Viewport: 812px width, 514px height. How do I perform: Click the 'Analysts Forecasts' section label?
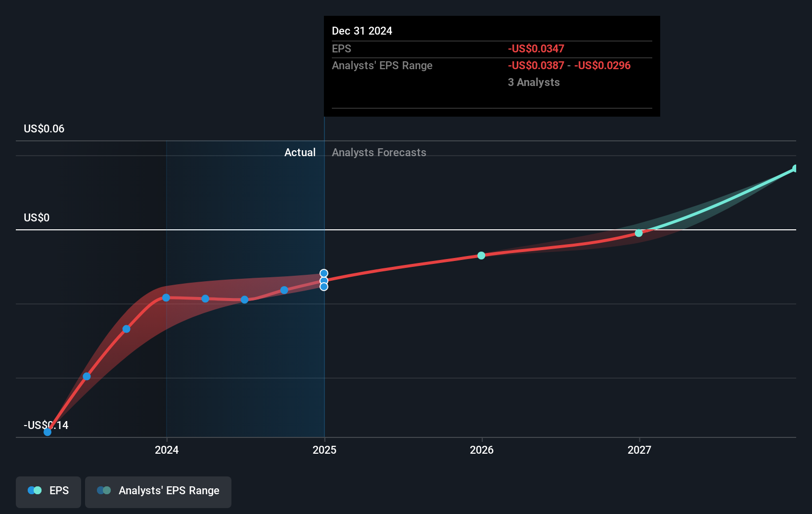[x=379, y=153]
